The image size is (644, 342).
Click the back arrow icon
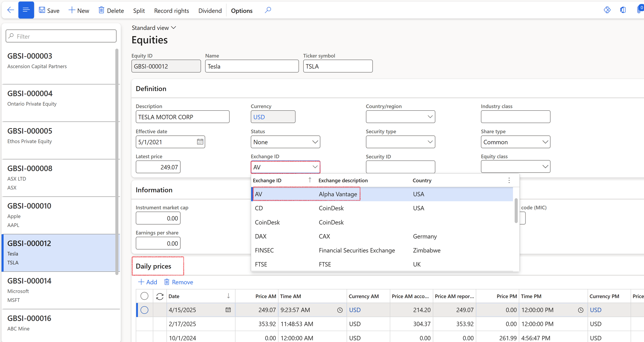tap(10, 10)
